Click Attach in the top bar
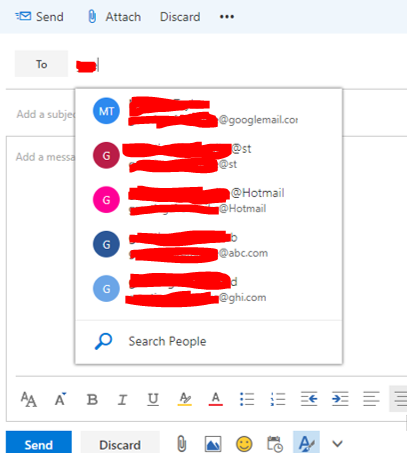Screen dimensions: 407x453 point(114,17)
